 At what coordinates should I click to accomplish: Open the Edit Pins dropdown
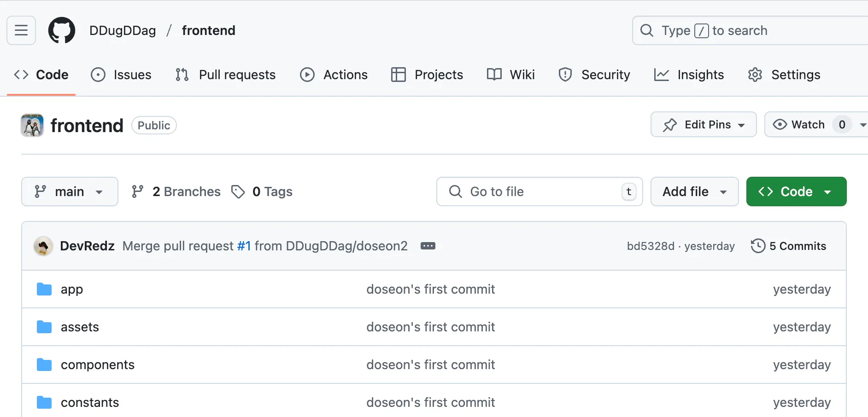point(704,125)
